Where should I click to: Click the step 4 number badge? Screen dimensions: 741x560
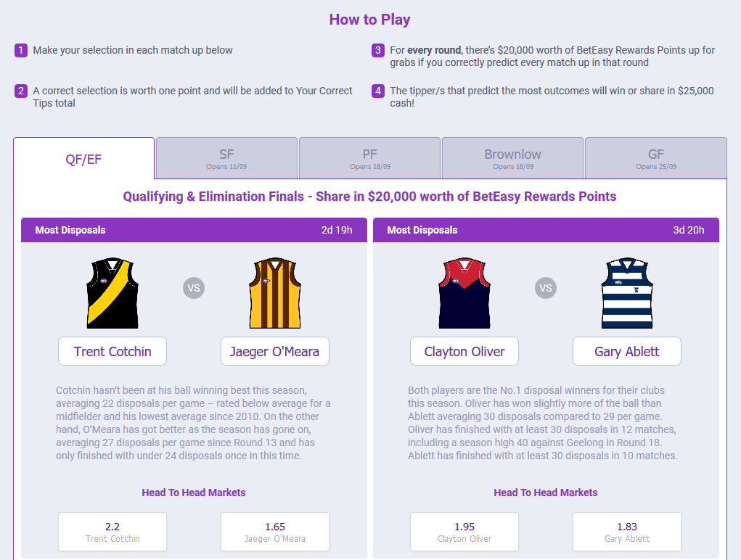tap(377, 91)
